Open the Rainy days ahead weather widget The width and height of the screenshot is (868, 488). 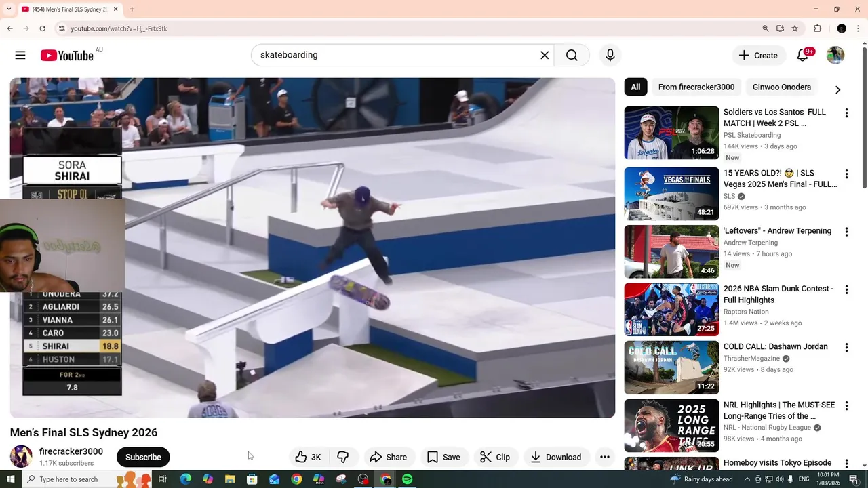(701, 479)
